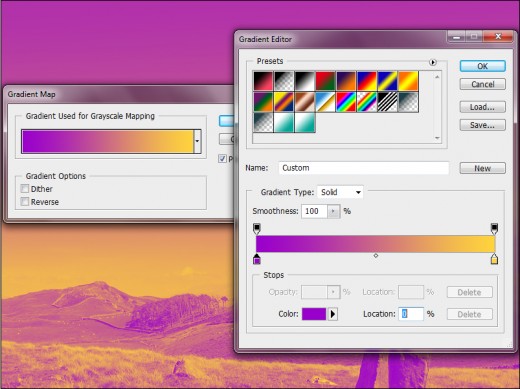
Task: Select the Orange, Yellow, Orange gradient preset
Action: tap(408, 81)
